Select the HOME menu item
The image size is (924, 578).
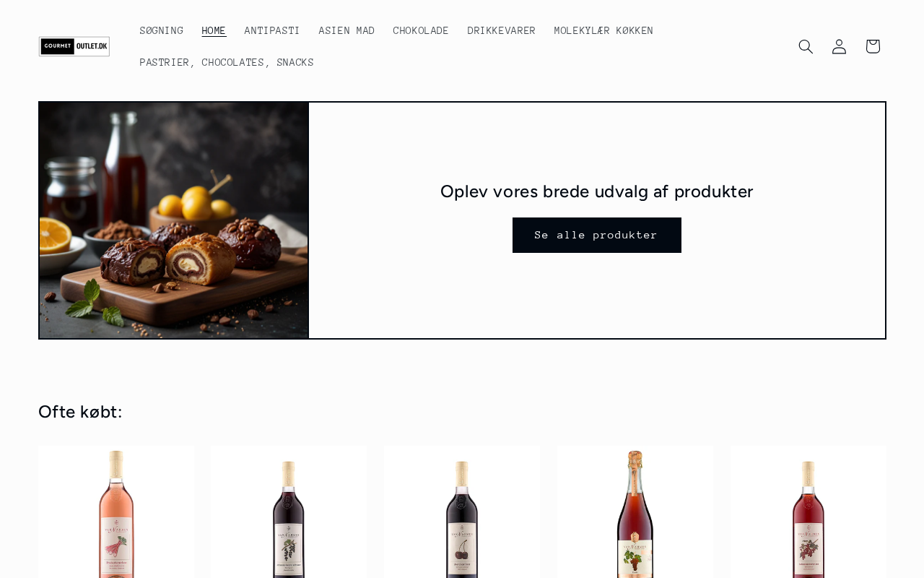214,30
